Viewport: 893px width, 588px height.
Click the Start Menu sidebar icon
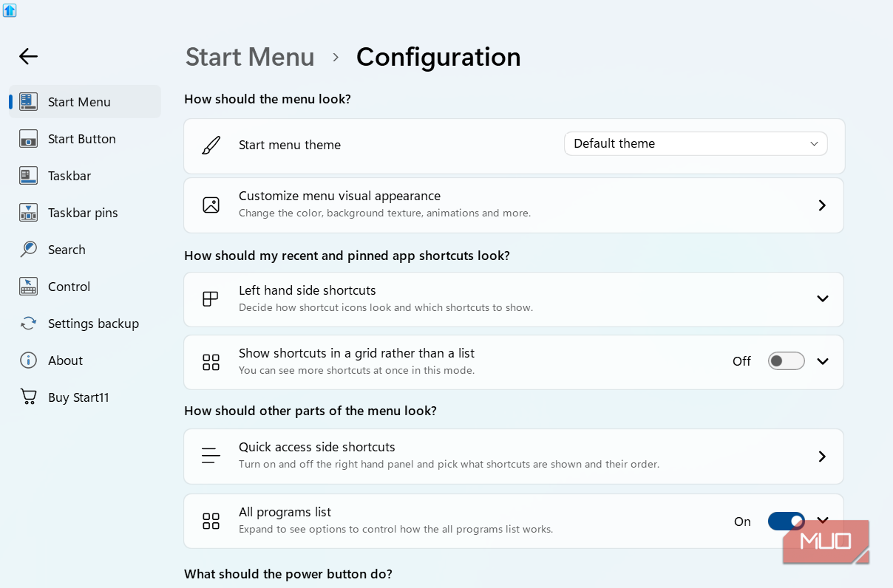[28, 102]
